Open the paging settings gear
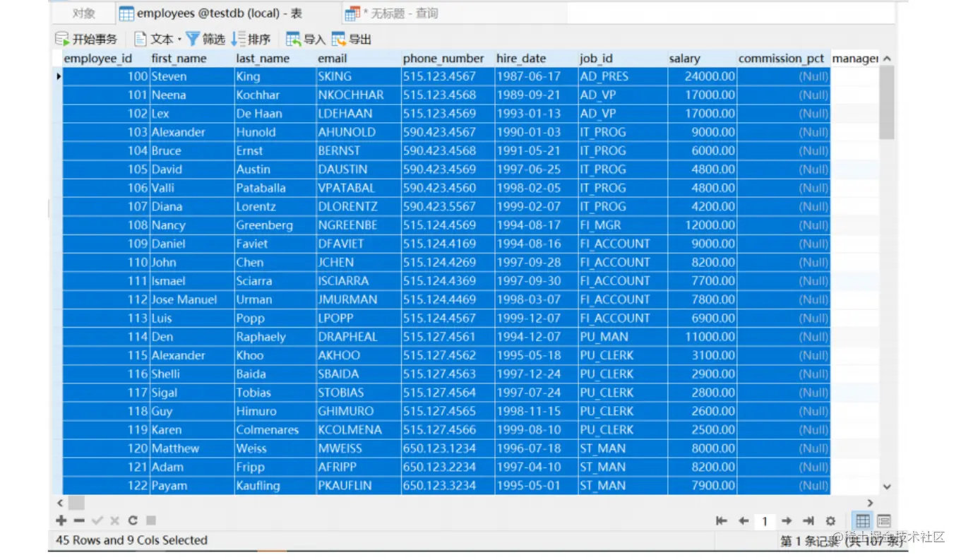 pos(830,521)
